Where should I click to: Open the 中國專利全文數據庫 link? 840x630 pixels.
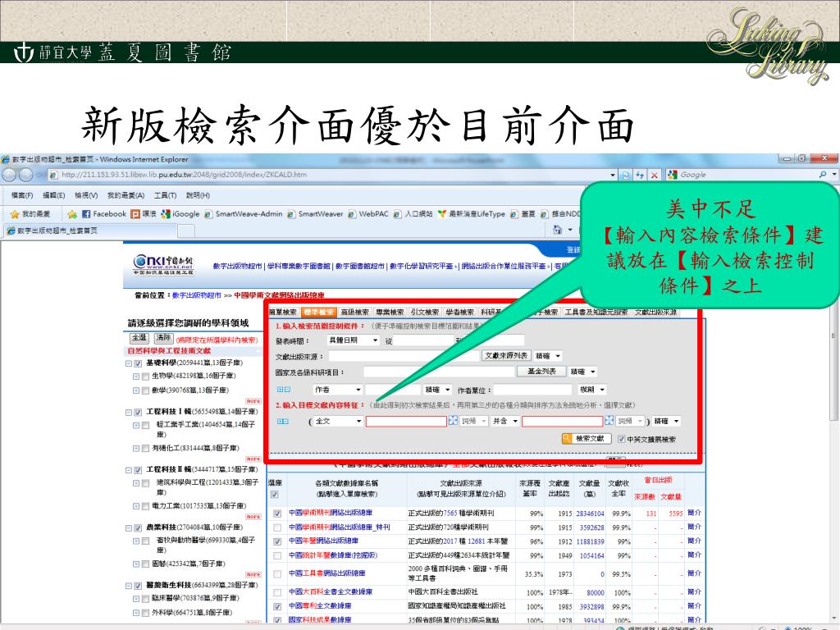321,606
